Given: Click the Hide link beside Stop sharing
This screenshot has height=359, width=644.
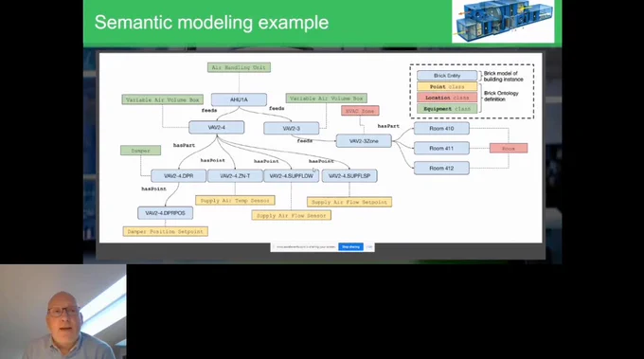Looking at the screenshot, I should click(368, 247).
